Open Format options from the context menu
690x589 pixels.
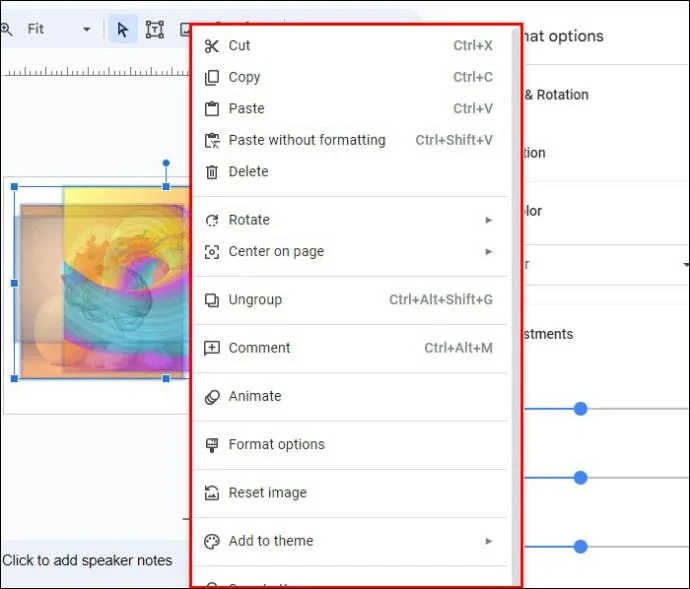click(351, 445)
